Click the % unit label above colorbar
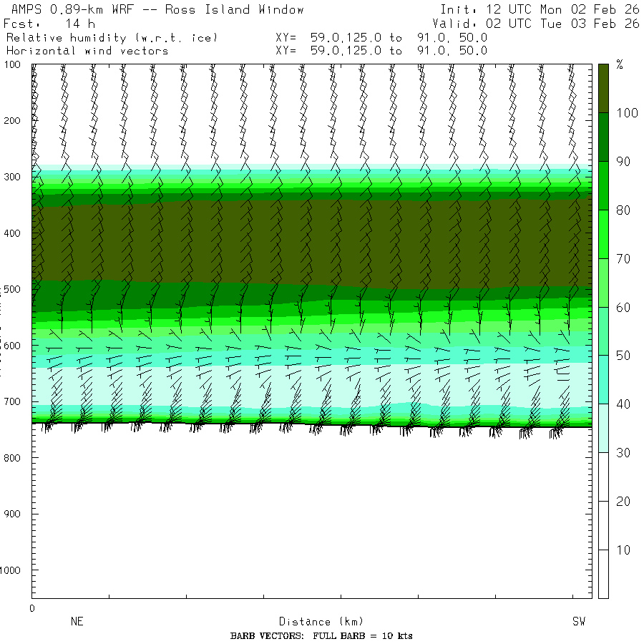Viewport: 644px width, 644px height. [x=620, y=64]
